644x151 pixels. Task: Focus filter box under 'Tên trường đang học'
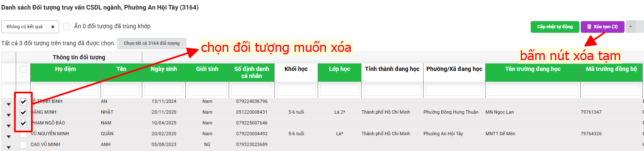point(533,90)
